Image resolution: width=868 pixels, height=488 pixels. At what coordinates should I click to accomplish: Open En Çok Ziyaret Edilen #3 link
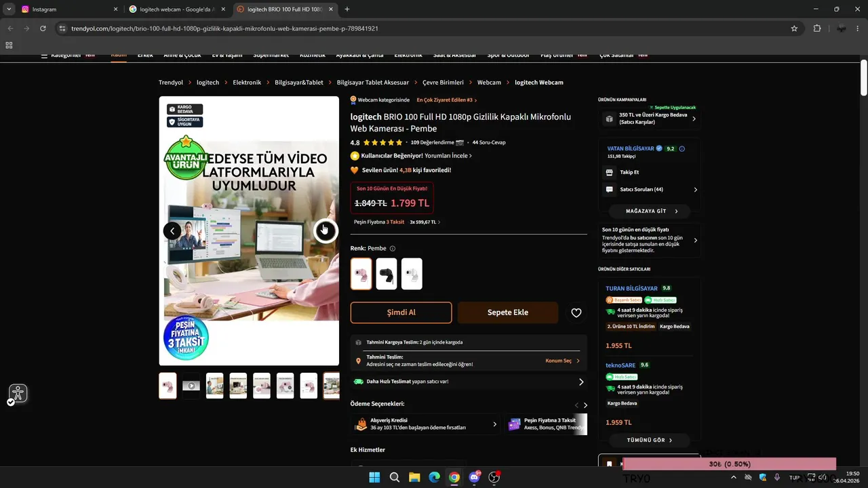[x=446, y=100]
